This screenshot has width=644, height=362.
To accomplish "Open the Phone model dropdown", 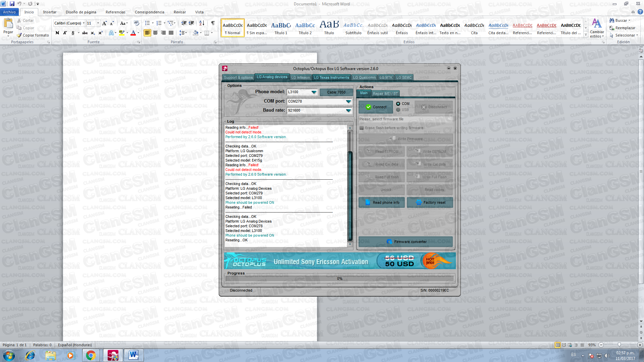I will (314, 92).
